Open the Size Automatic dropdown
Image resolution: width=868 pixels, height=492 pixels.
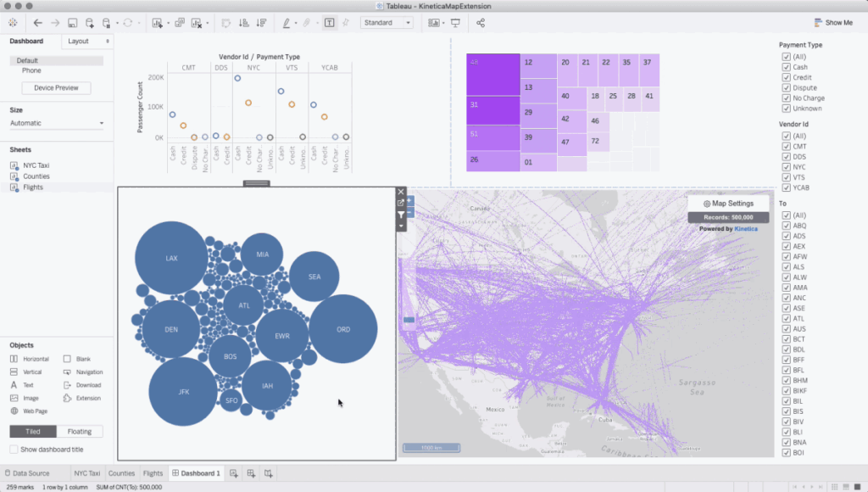(57, 123)
